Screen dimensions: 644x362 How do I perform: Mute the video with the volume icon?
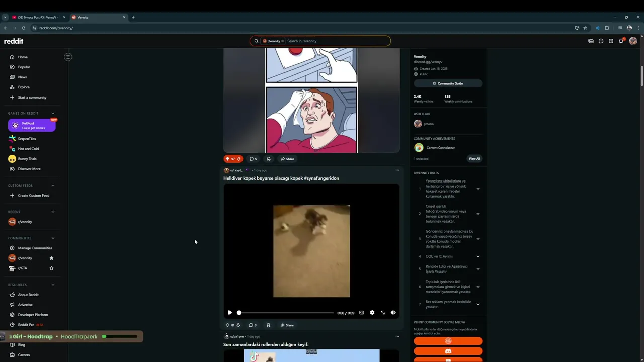[x=393, y=313]
